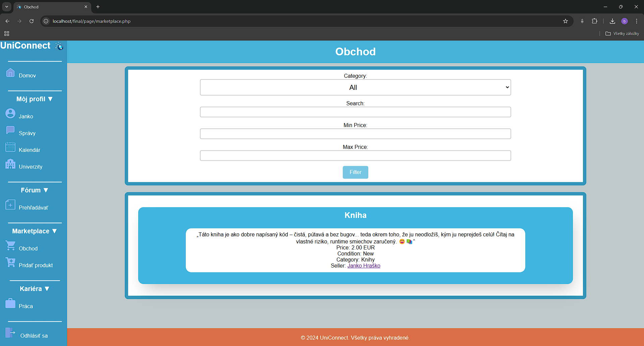
Task: Open the apps grid in bookmarks bar
Action: (7, 34)
